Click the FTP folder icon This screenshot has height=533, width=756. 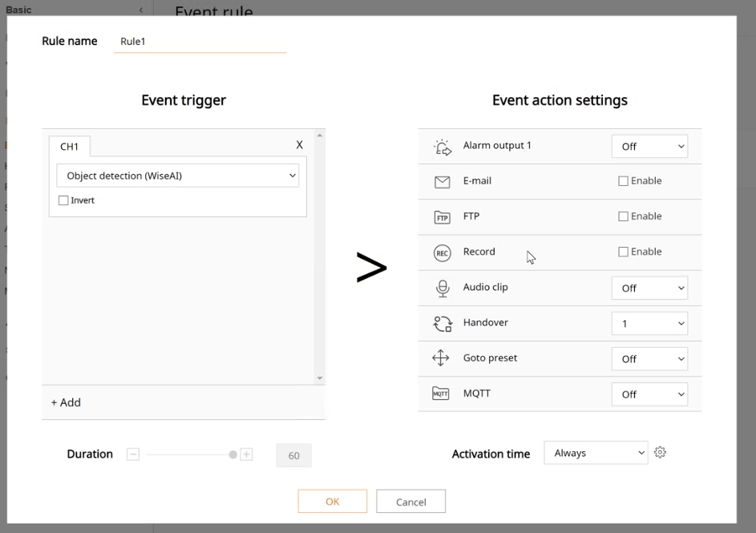click(x=442, y=217)
